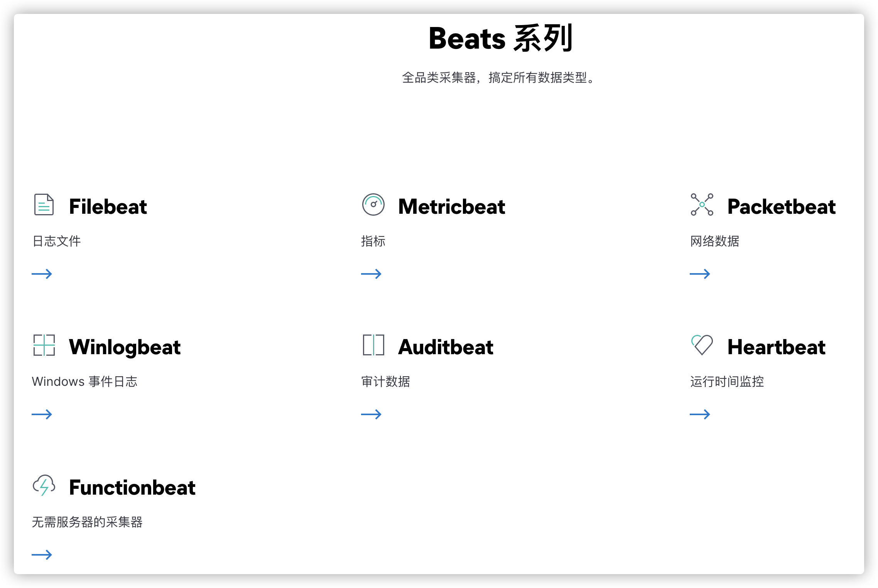Click the Functionbeat cloud lightning icon

click(x=44, y=485)
